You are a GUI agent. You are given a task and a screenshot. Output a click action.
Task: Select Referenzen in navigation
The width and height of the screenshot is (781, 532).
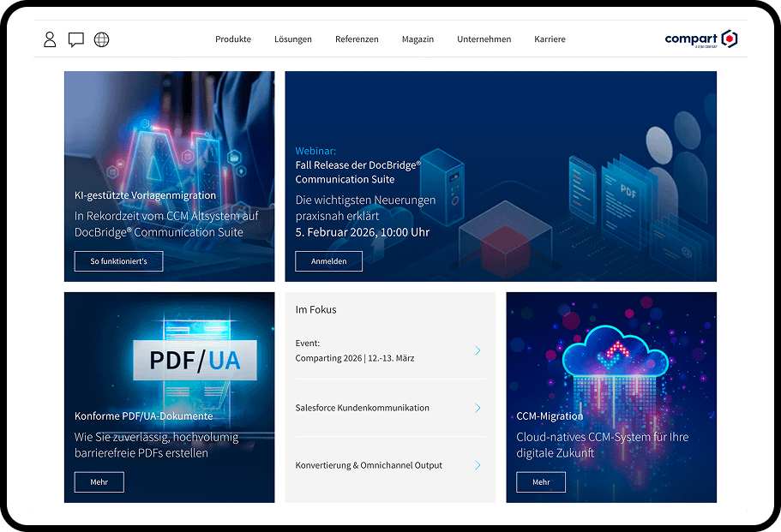(357, 39)
